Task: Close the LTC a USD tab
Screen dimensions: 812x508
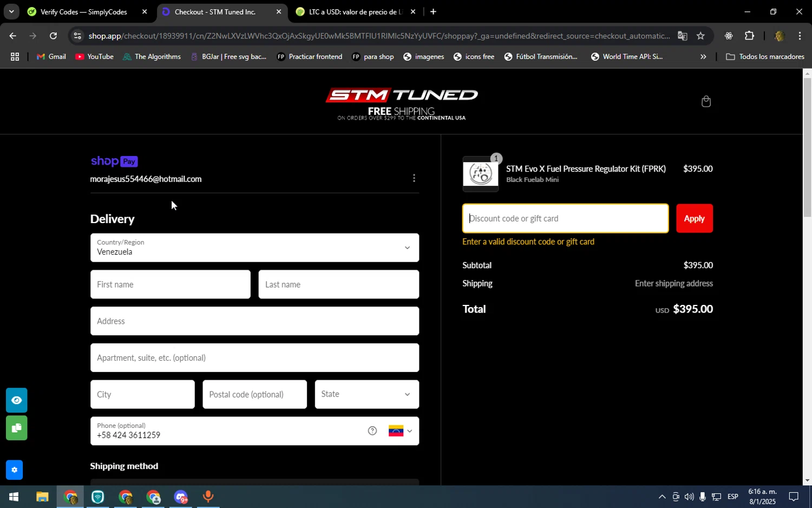Action: click(413, 11)
